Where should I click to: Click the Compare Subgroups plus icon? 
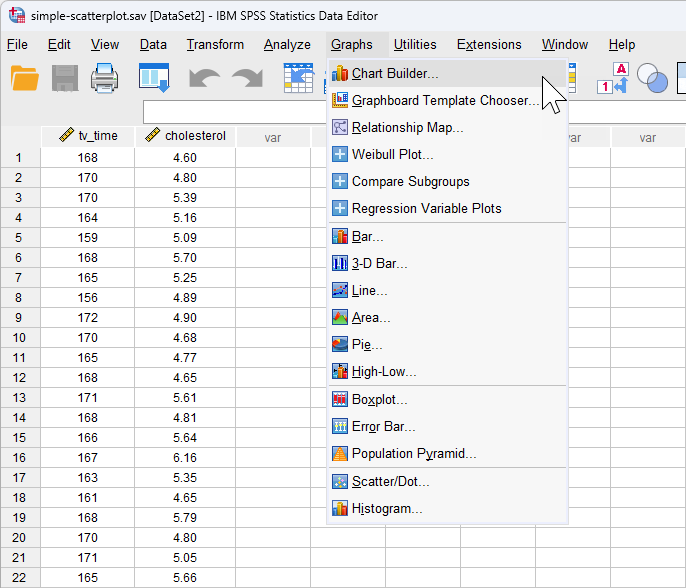(340, 181)
